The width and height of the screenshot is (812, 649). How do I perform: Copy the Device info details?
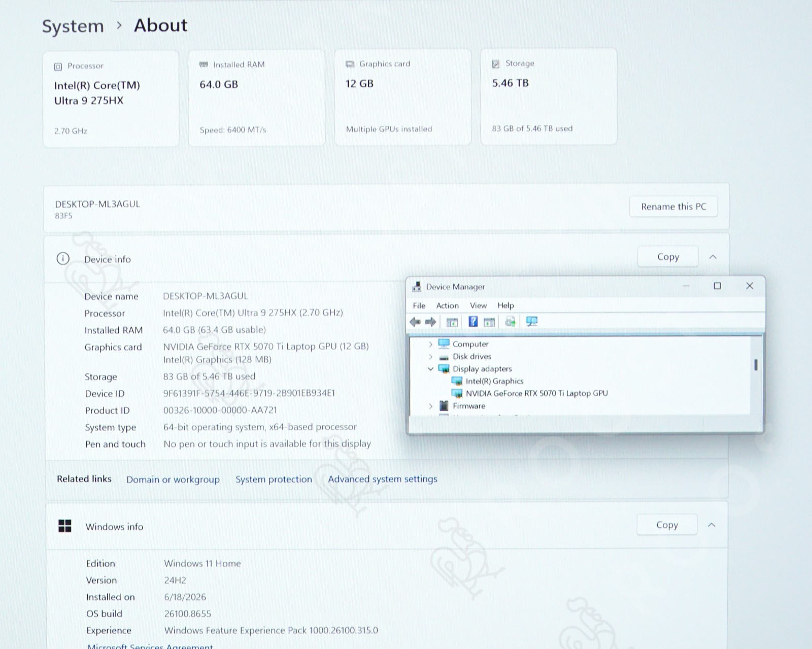tap(668, 257)
